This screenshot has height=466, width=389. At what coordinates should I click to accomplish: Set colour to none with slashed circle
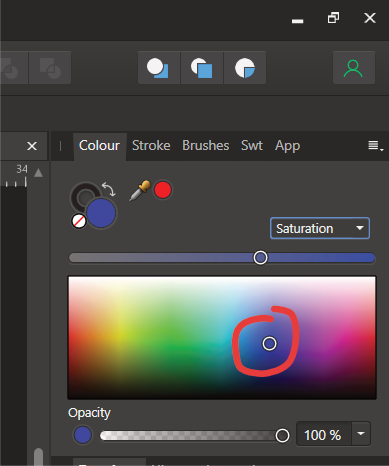[79, 221]
